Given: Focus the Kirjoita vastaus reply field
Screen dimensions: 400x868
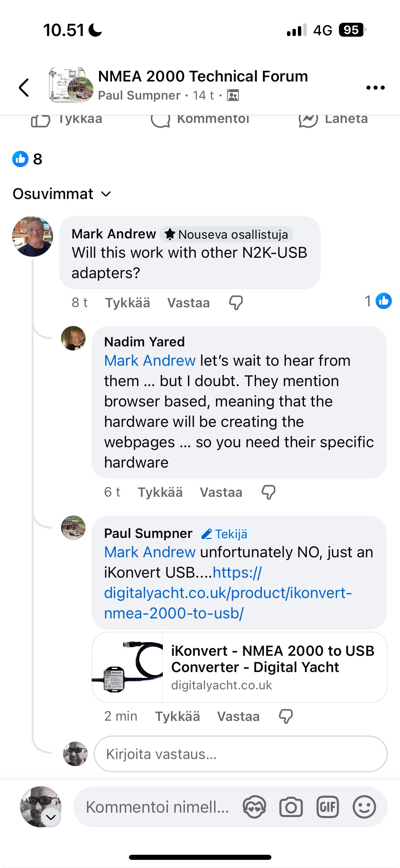Looking at the screenshot, I should coord(240,754).
